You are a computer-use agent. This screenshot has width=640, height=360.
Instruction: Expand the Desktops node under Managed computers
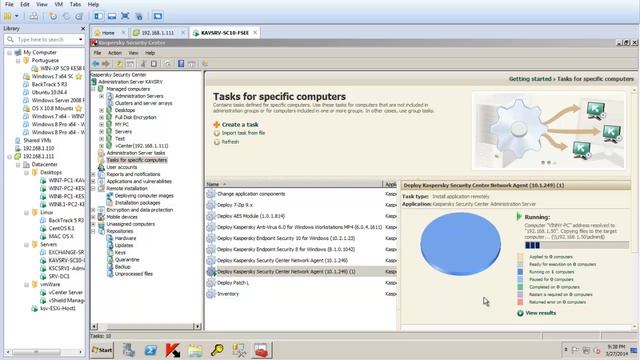101,110
